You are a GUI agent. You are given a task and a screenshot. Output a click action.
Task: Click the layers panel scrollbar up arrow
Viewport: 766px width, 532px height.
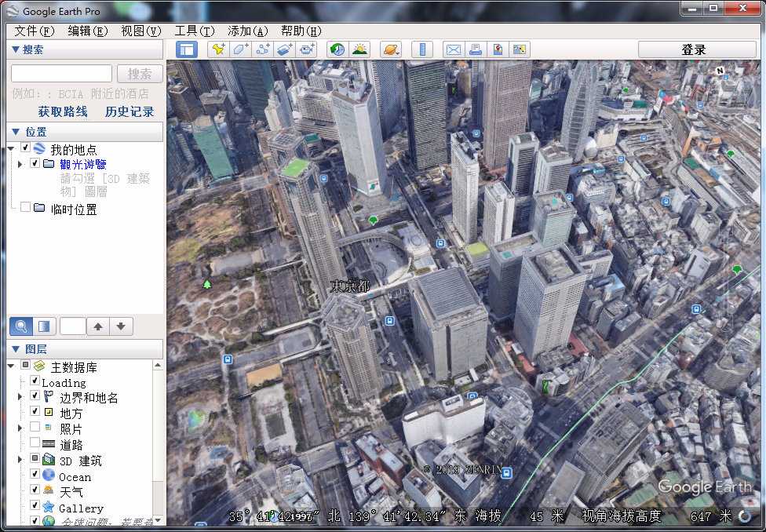157,366
